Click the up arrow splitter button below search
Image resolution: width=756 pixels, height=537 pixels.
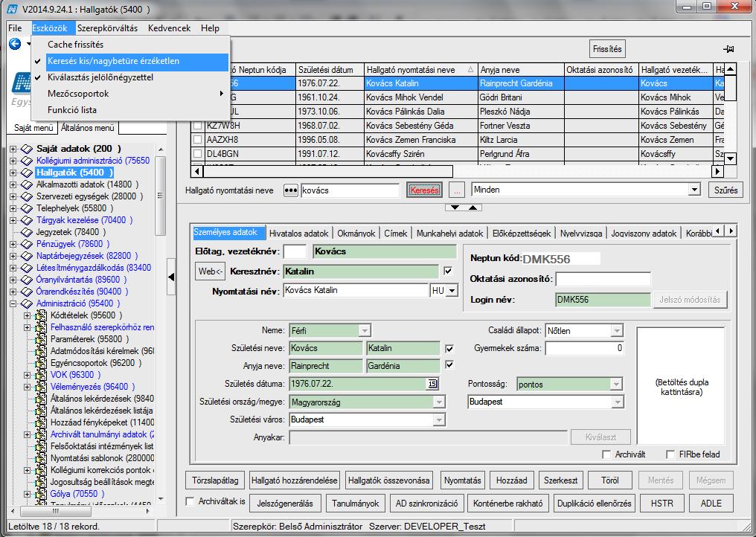pyautogui.click(x=473, y=208)
